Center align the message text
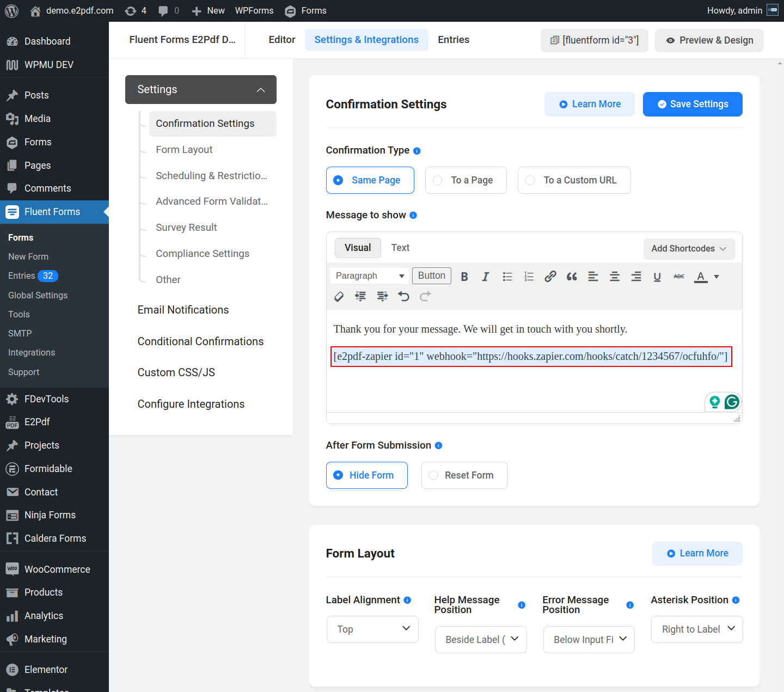The width and height of the screenshot is (784, 692). click(615, 277)
